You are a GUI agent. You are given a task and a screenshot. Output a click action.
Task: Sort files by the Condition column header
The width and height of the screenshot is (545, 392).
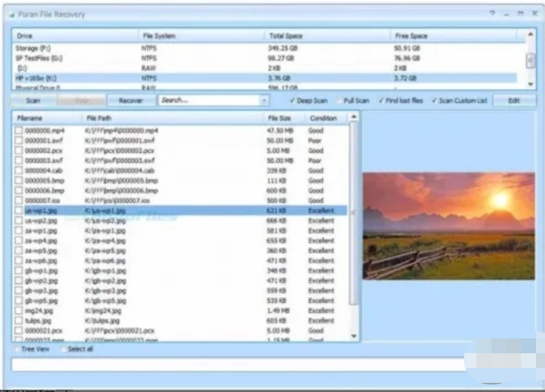tap(323, 118)
